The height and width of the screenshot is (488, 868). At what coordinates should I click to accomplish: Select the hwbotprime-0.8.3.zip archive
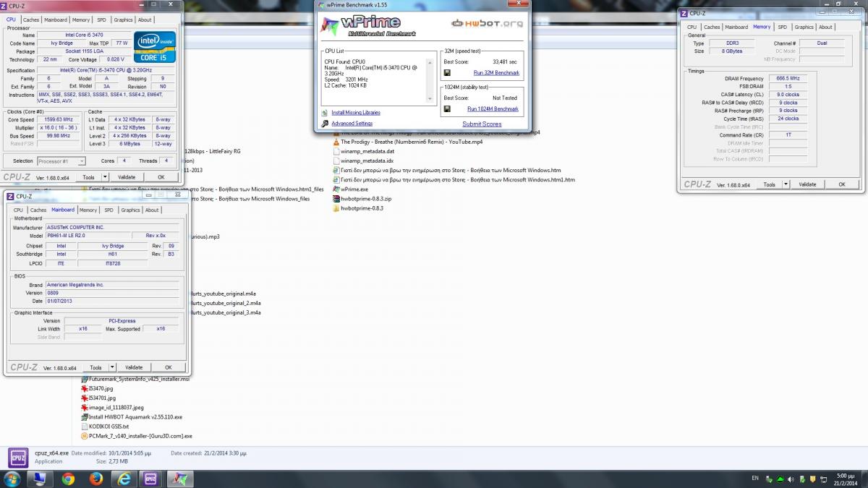coord(362,199)
